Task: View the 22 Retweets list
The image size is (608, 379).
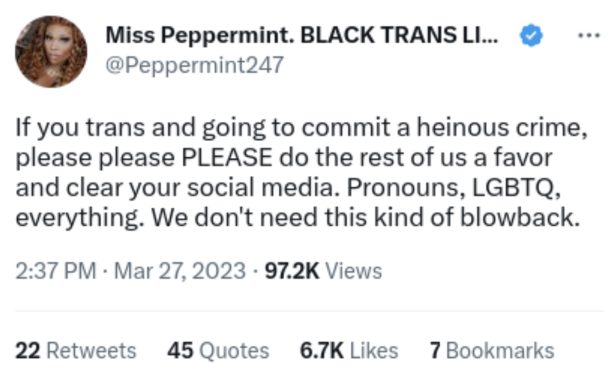Action: coord(76,351)
